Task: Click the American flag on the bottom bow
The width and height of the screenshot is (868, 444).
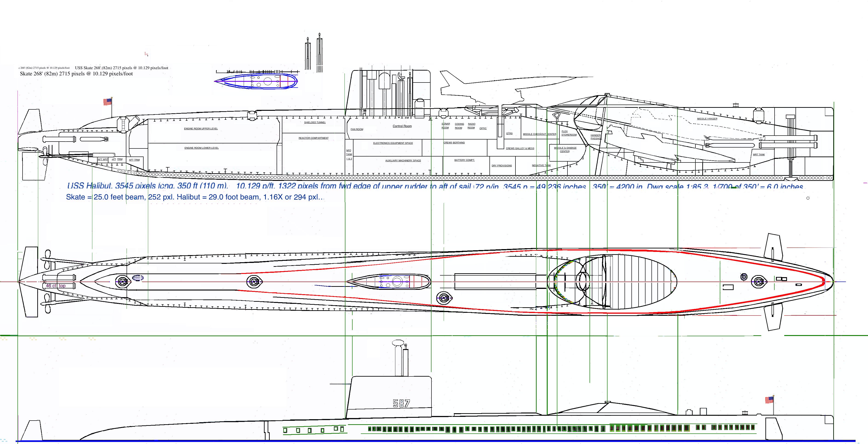Action: pos(769,400)
